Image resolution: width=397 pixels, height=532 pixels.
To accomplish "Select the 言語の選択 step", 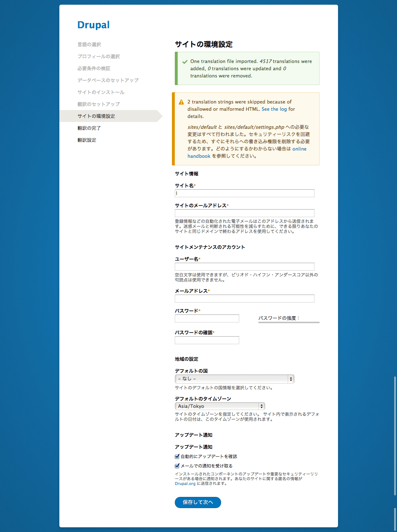I will point(89,45).
